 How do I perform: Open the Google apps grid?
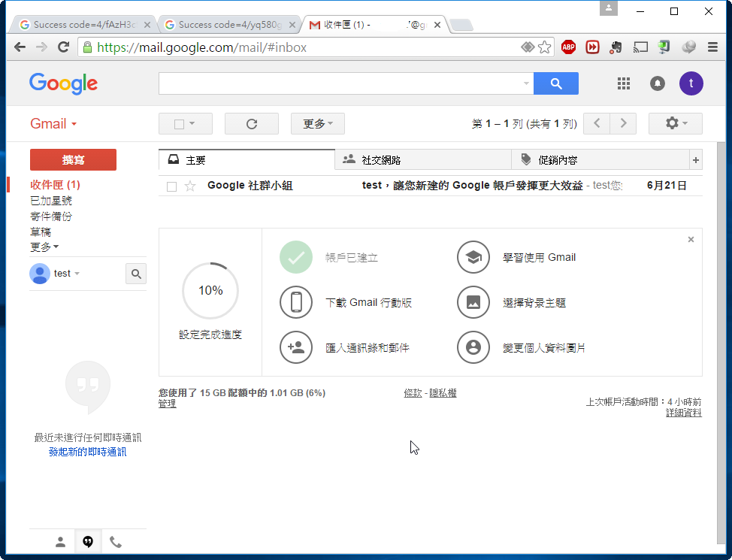click(x=624, y=83)
